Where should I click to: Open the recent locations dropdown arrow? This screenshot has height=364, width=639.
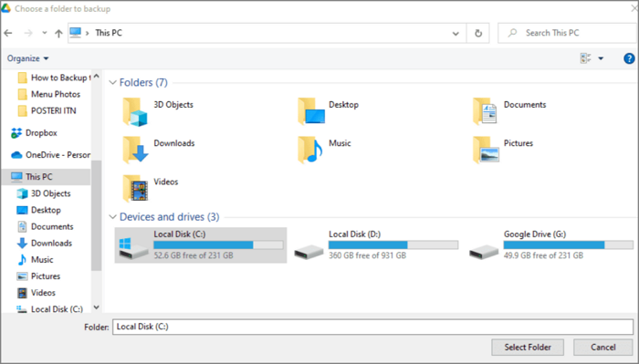coord(44,34)
